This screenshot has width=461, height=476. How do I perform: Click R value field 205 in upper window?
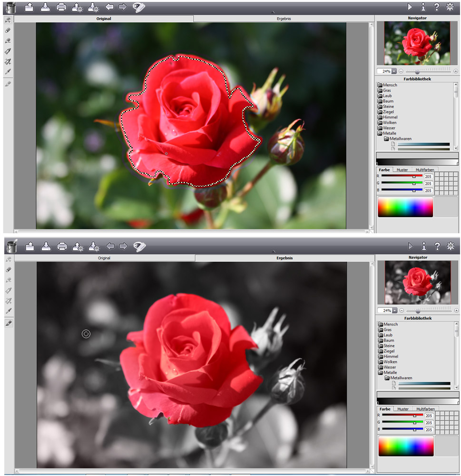point(428,177)
